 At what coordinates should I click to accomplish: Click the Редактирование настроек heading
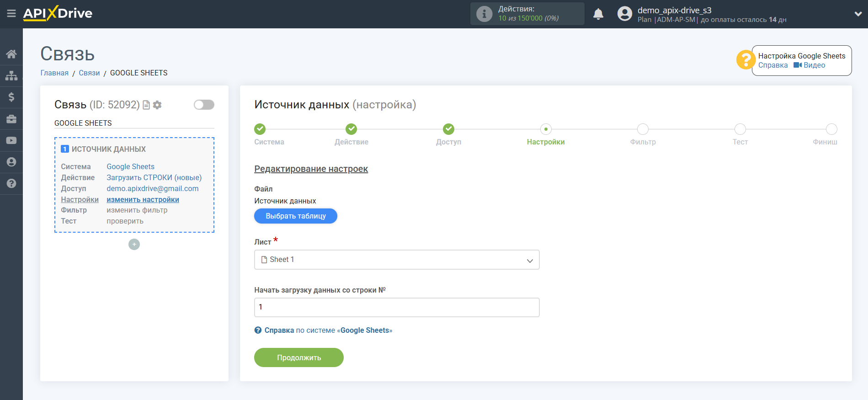(x=311, y=169)
